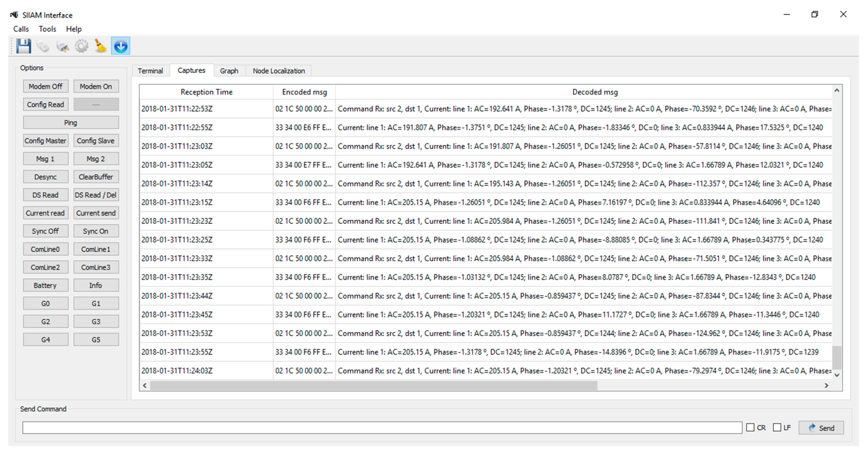
Task: Open settings via the gear icon
Action: coord(81,46)
